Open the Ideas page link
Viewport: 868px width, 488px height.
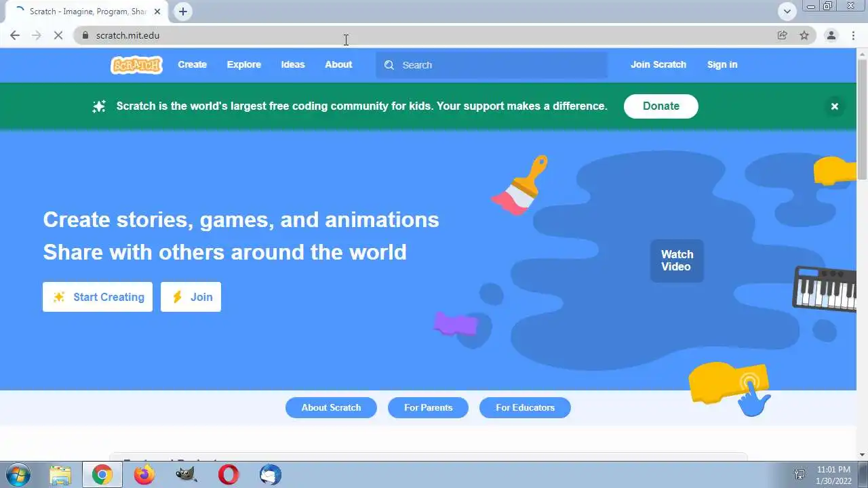click(293, 64)
